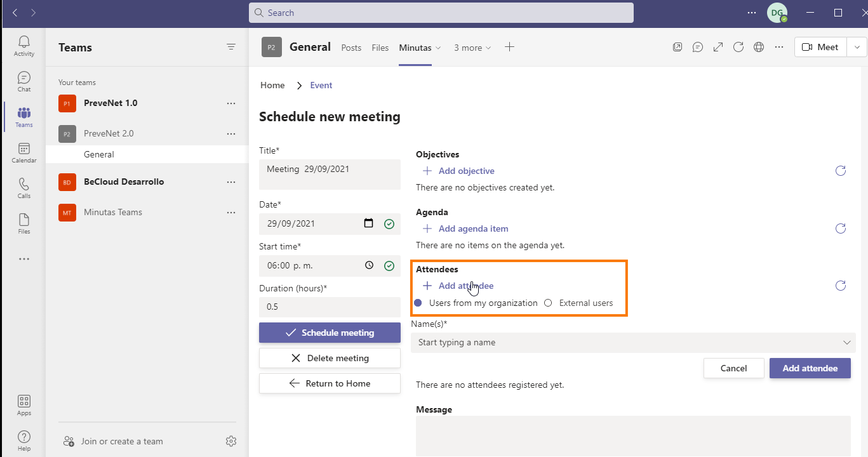This screenshot has height=457, width=868.
Task: Expand tab to full screen
Action: point(718,47)
